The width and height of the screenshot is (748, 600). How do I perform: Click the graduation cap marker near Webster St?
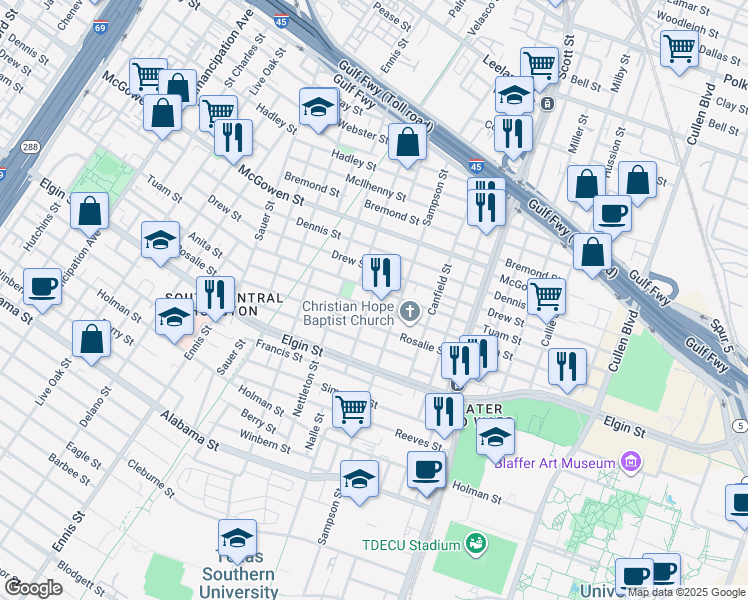tap(318, 108)
